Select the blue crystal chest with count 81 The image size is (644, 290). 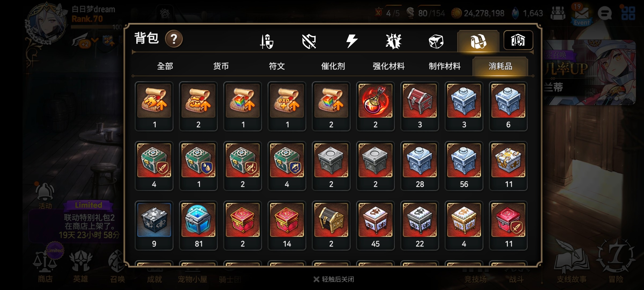point(198,226)
